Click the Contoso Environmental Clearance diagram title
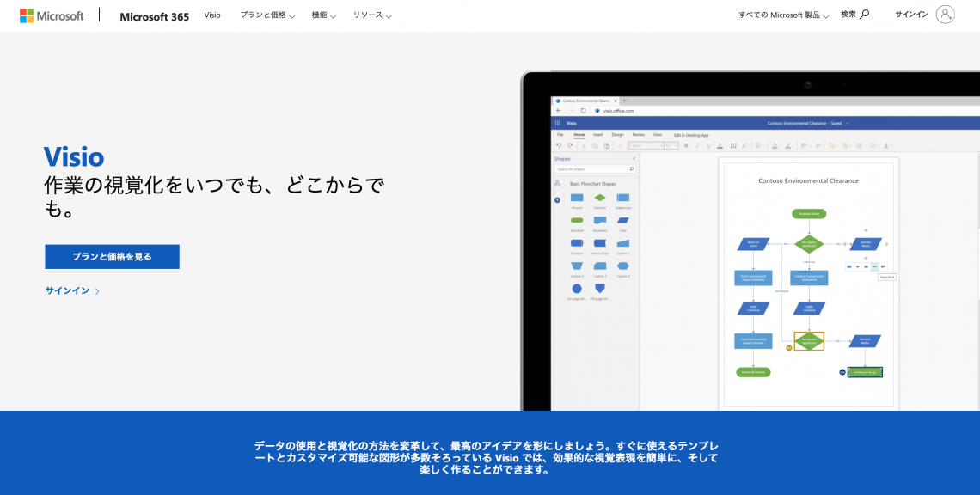The image size is (980, 495). pos(808,180)
